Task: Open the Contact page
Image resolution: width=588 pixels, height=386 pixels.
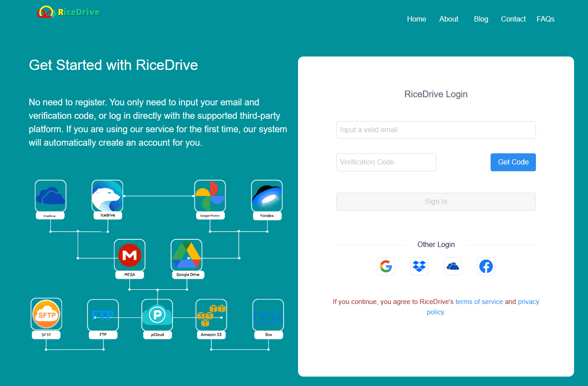Action: [513, 19]
